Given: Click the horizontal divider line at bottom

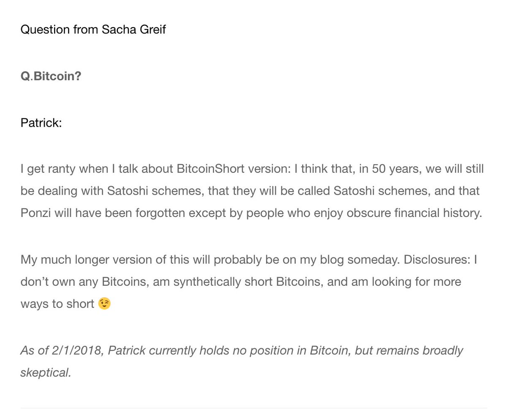Looking at the screenshot, I should coord(253,408).
